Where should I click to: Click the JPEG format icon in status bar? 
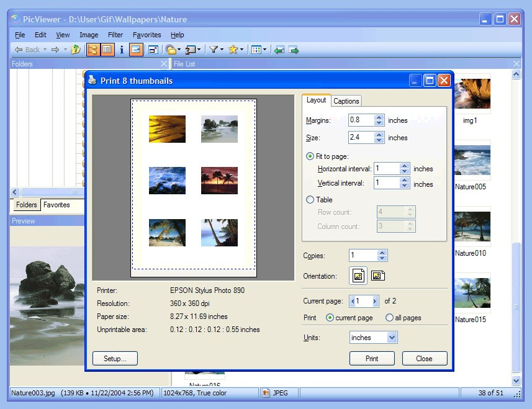point(266,393)
